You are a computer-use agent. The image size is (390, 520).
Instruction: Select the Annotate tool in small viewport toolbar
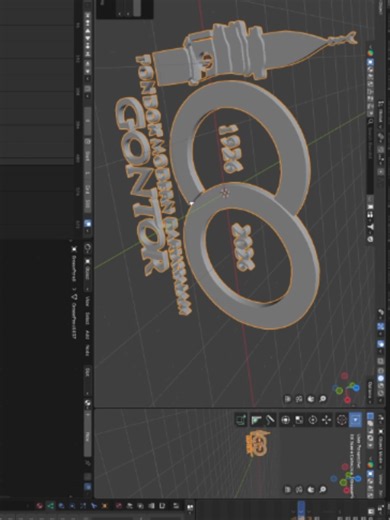(x=270, y=420)
